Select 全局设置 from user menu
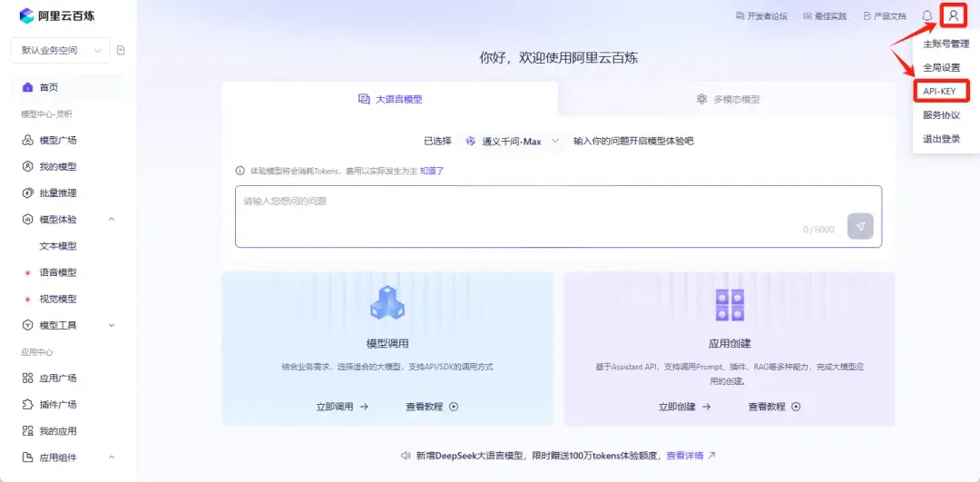 [x=941, y=67]
